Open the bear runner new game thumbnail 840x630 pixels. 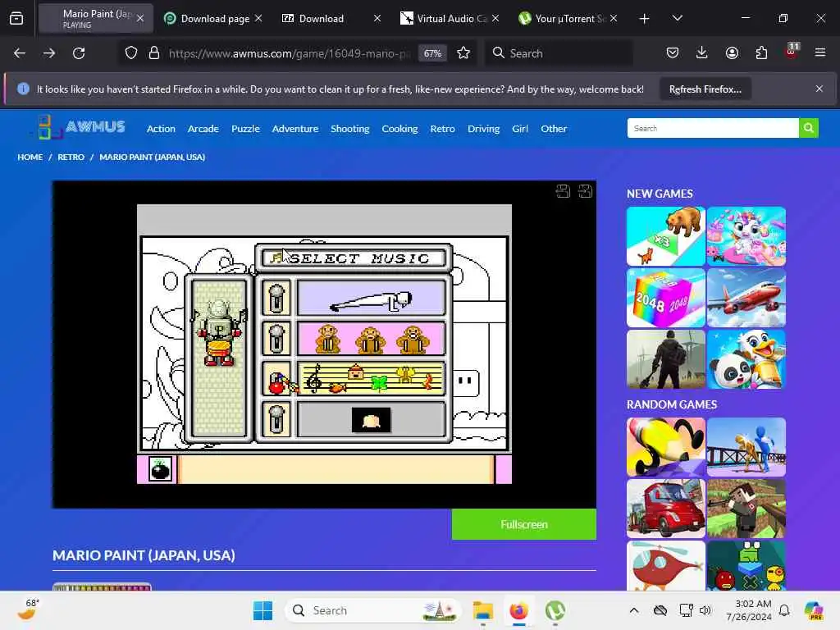[x=666, y=236]
